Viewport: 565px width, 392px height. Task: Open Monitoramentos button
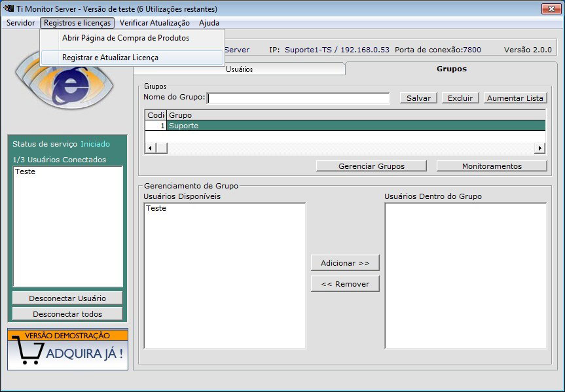coord(492,166)
